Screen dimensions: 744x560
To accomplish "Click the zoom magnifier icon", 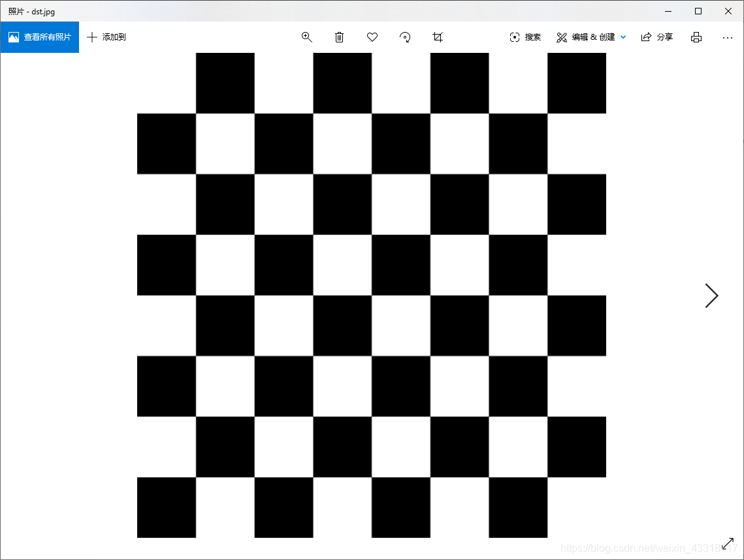I will point(306,37).
